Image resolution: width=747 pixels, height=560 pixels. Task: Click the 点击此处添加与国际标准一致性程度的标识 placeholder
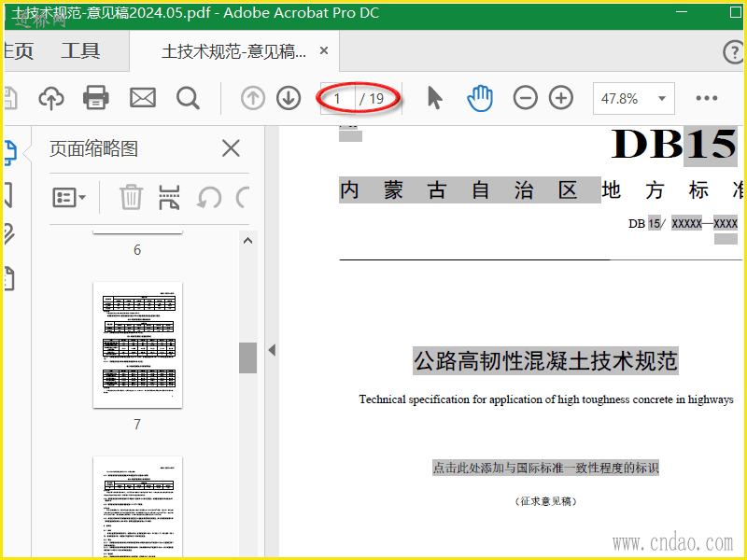click(545, 468)
